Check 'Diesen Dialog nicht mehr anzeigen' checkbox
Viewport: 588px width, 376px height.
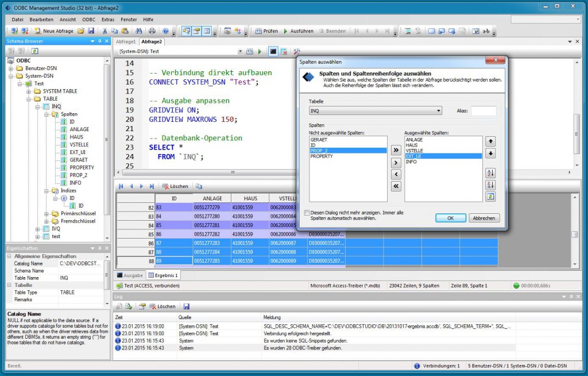coord(307,213)
